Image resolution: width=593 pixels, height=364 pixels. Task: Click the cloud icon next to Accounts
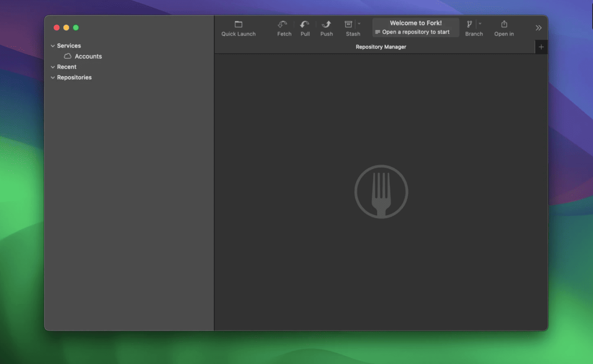(x=67, y=56)
